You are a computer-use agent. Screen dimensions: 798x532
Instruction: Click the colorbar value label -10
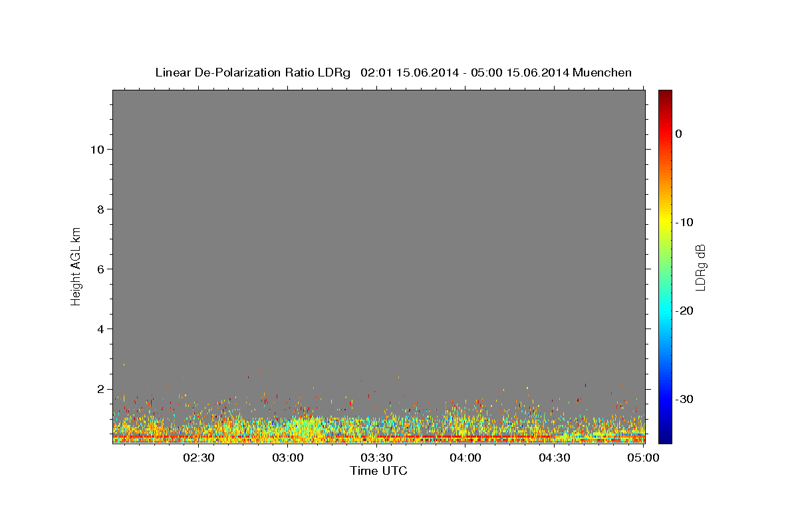tap(685, 222)
